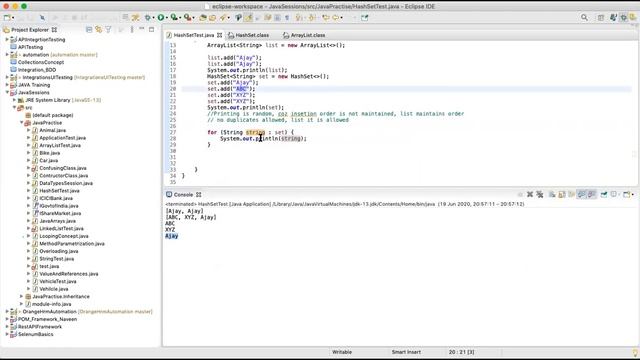
Task: Click cursor position '20 : 21' in status bar
Action: (461, 352)
